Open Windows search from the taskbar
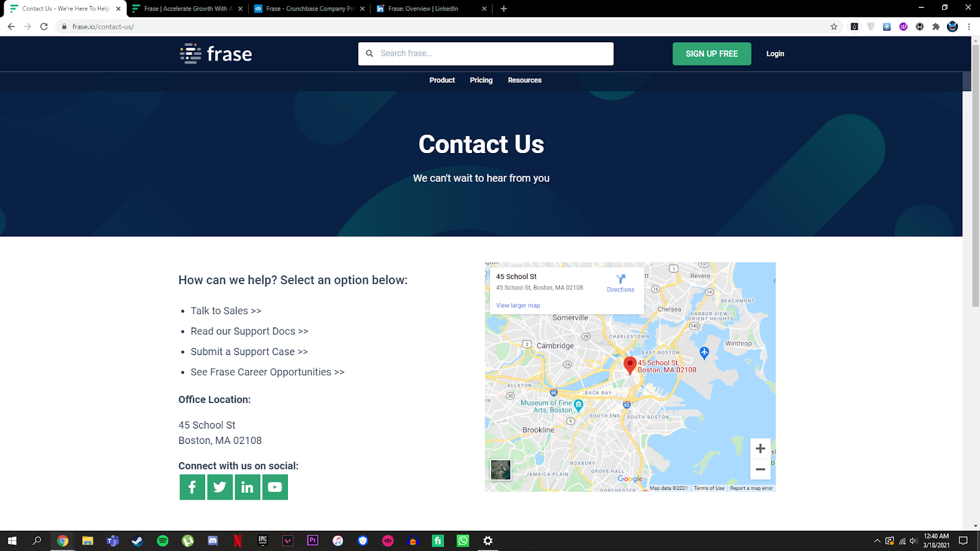This screenshot has width=980, height=551. [37, 541]
